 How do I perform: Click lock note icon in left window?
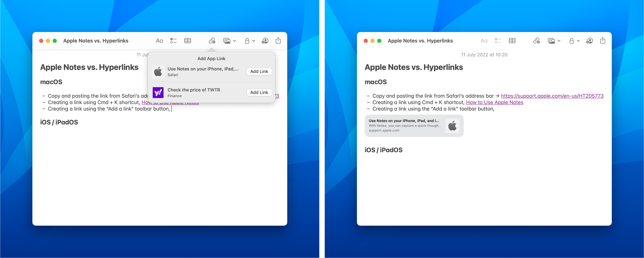[x=247, y=41]
